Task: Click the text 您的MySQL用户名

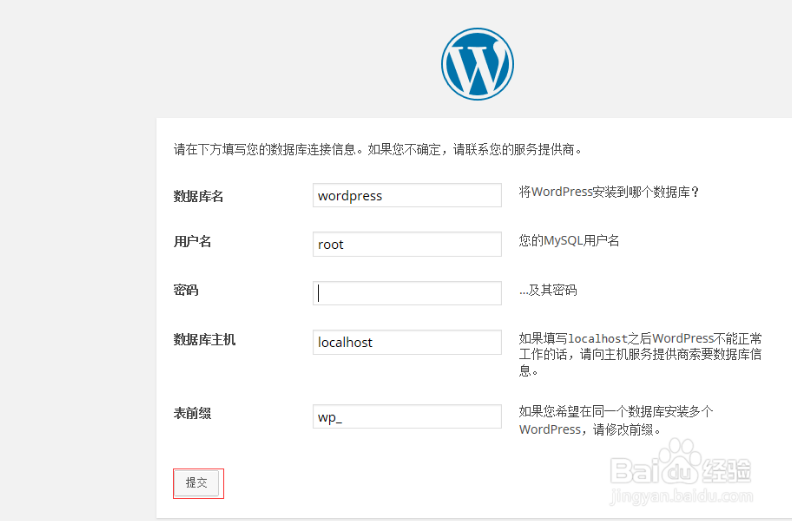Action: coord(569,241)
